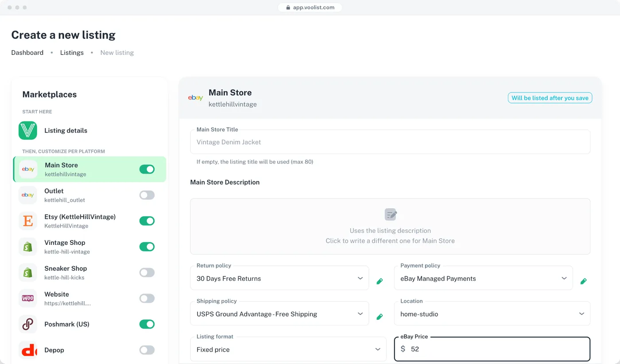Disable the Poshmark (US) toggle
Image resolution: width=620 pixels, height=364 pixels.
coord(147,324)
